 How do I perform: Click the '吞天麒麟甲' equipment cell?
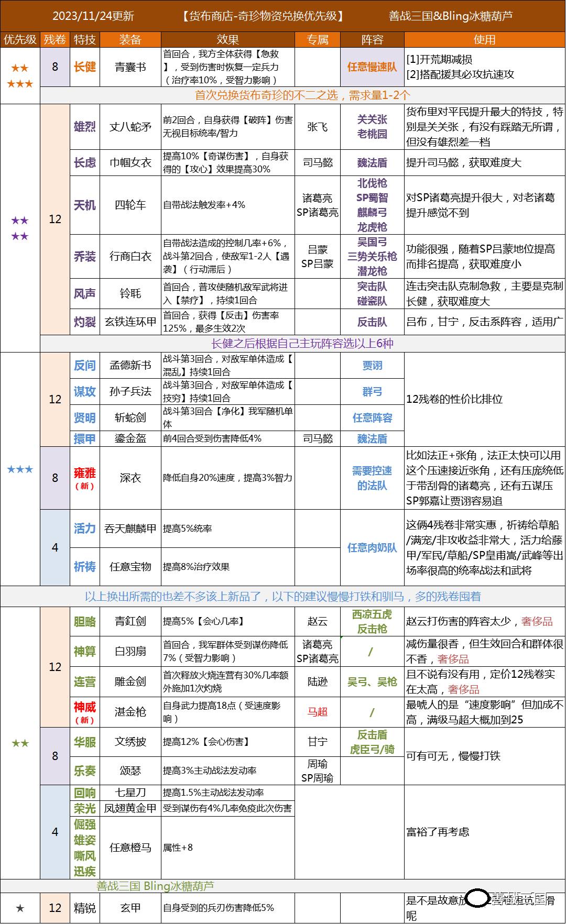[x=130, y=529]
